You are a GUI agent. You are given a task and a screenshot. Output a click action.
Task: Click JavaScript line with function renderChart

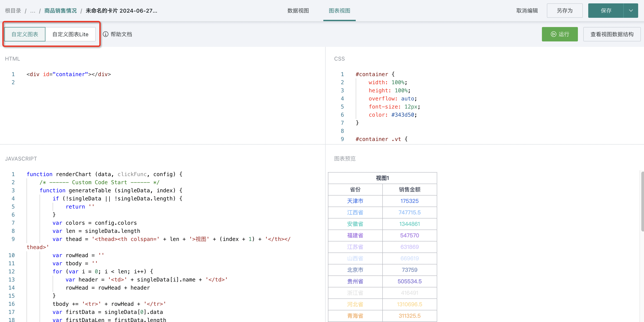click(104, 174)
